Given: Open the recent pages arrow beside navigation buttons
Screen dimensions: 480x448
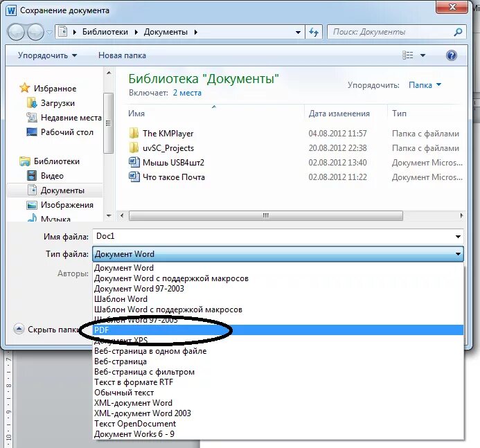Looking at the screenshot, I should pyautogui.click(x=49, y=32).
